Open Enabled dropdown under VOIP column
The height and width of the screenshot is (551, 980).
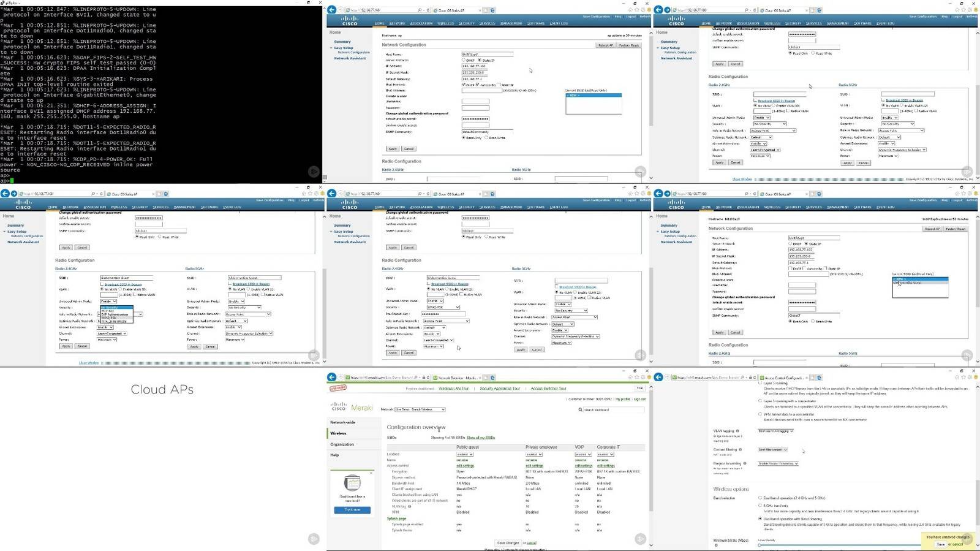583,454
